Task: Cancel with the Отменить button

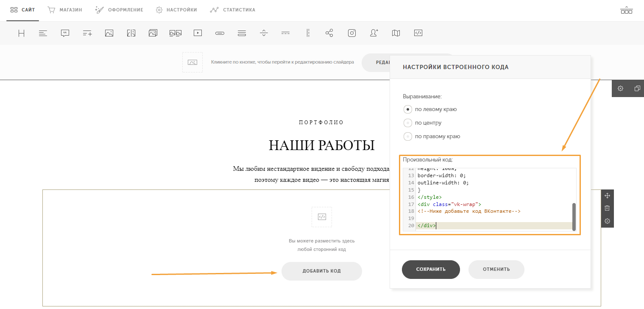Action: (496, 270)
